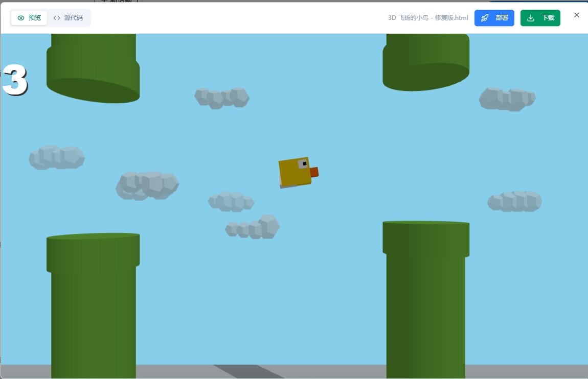The width and height of the screenshot is (588, 379).
Task: Click the dark shadow on the gray ground
Action: [248, 371]
